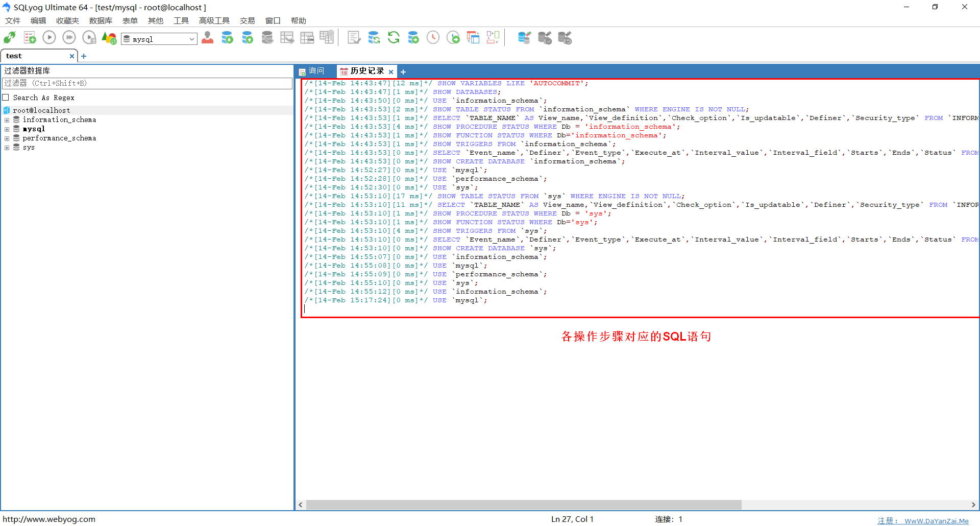Select the performance_schema database

(59, 138)
